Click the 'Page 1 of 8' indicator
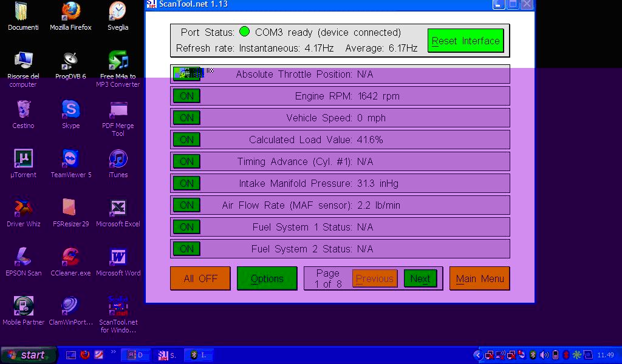622x364 pixels. coord(327,278)
